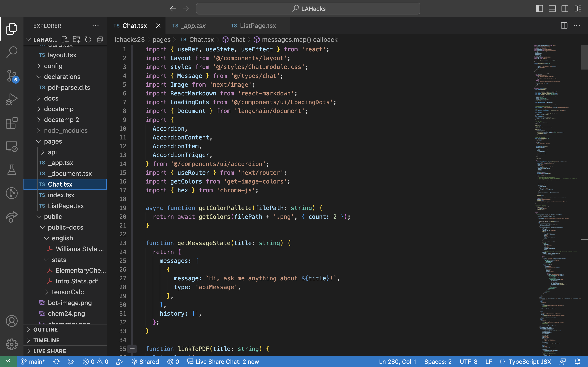The image size is (588, 367).
Task: Switch to the ListPage.tsx tab
Action: tap(257, 26)
